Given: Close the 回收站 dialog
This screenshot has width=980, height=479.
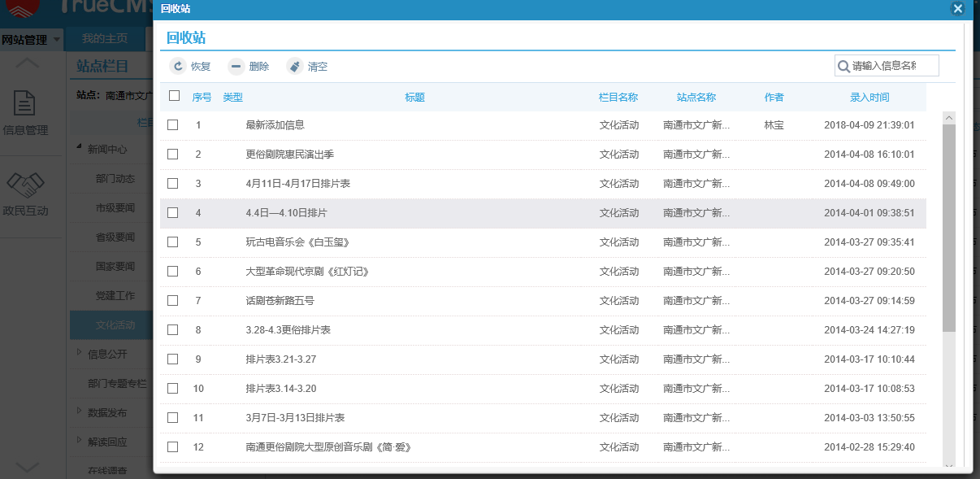Looking at the screenshot, I should (x=957, y=9).
